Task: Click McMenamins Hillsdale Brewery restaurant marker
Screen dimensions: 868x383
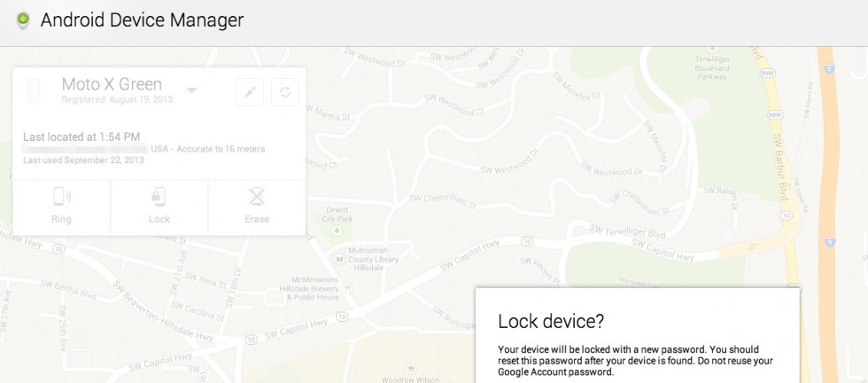Action: 347,289
